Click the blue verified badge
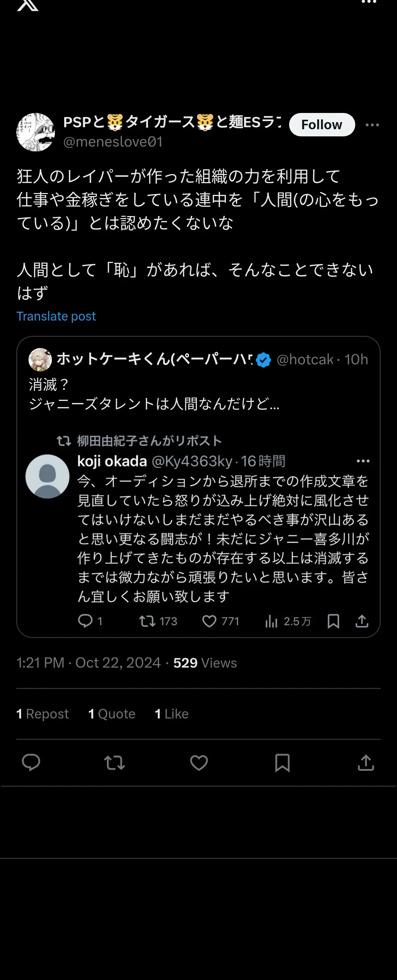 coord(263,360)
